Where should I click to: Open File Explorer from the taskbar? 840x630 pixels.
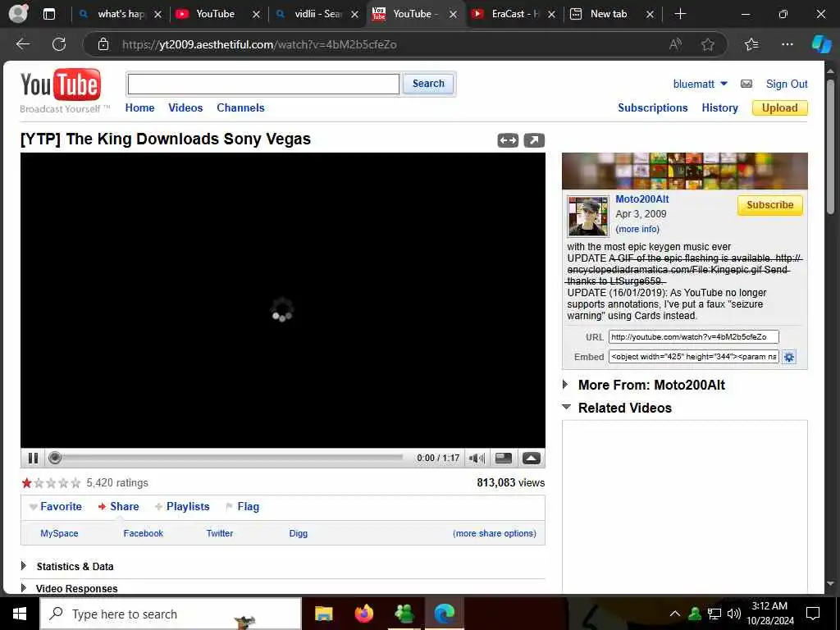point(323,614)
